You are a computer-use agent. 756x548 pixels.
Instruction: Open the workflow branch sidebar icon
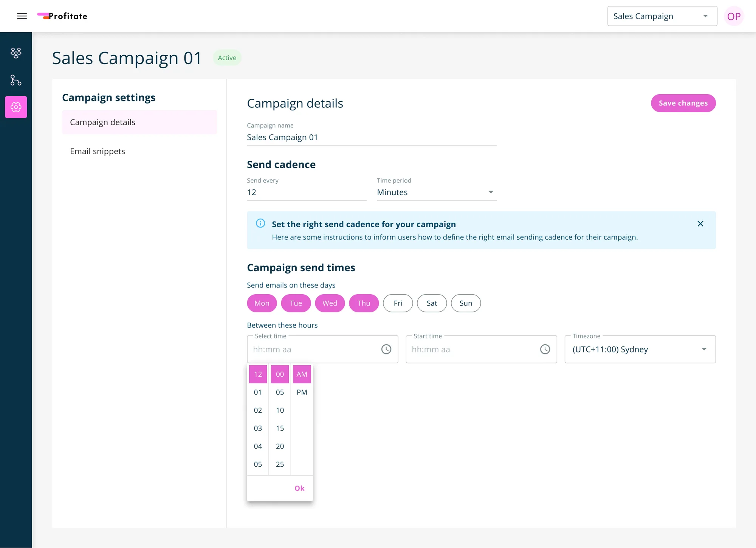click(16, 80)
